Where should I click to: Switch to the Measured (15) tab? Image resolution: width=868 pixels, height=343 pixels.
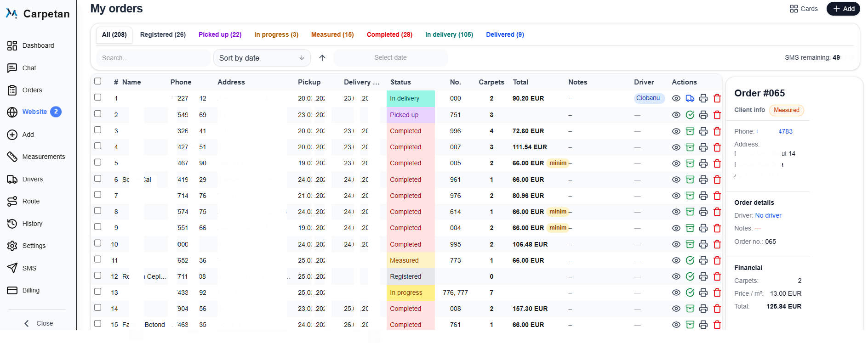click(332, 34)
